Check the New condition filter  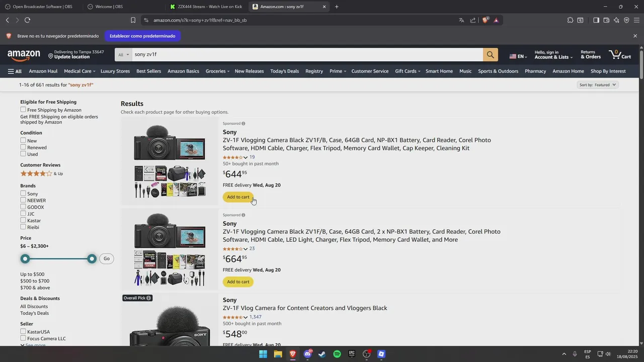pyautogui.click(x=23, y=140)
